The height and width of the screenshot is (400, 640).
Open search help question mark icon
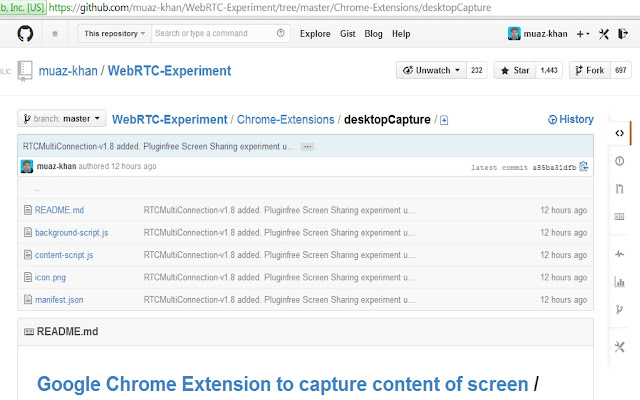[x=280, y=33]
